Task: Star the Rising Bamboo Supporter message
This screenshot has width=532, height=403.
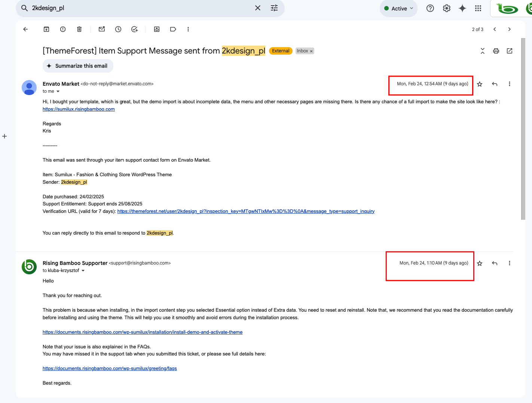Action: 480,263
